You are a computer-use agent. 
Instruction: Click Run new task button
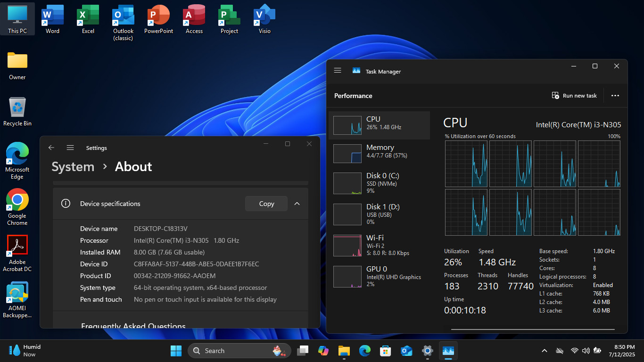574,96
